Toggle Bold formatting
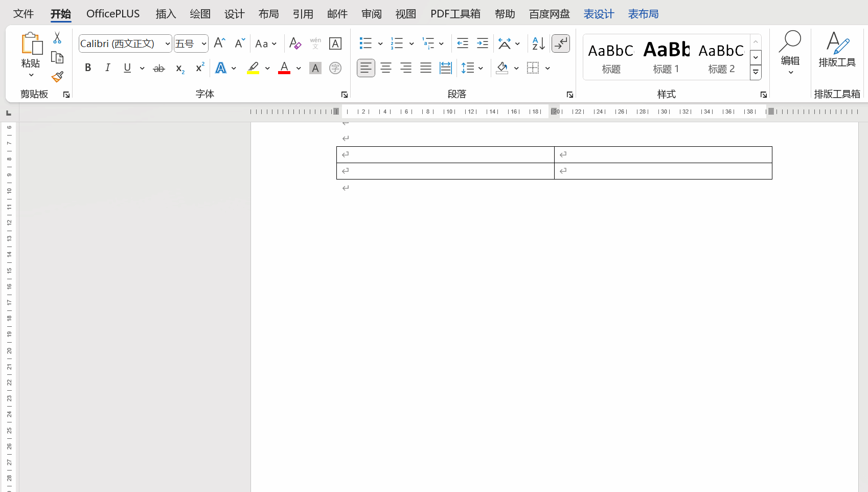Screen dimensions: 868x492 pos(88,68)
